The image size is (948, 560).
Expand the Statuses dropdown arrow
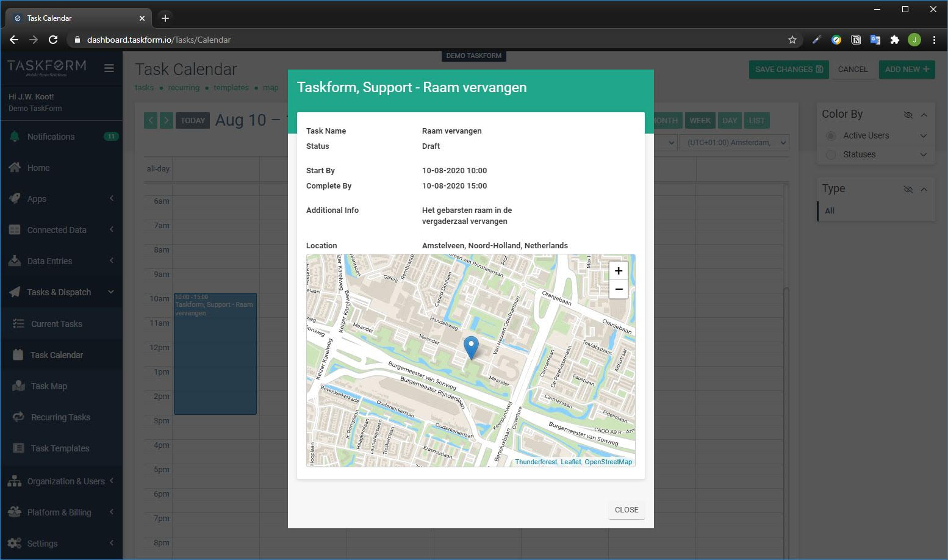[923, 154]
